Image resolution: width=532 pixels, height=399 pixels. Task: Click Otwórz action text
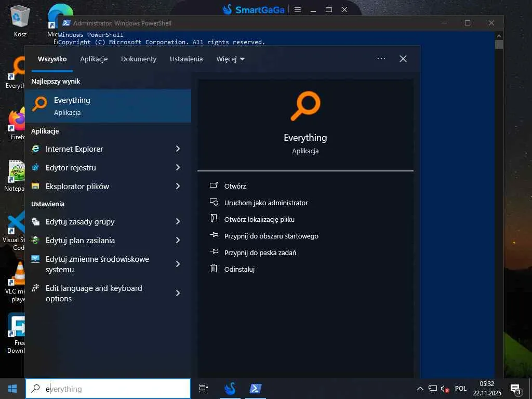(x=235, y=186)
